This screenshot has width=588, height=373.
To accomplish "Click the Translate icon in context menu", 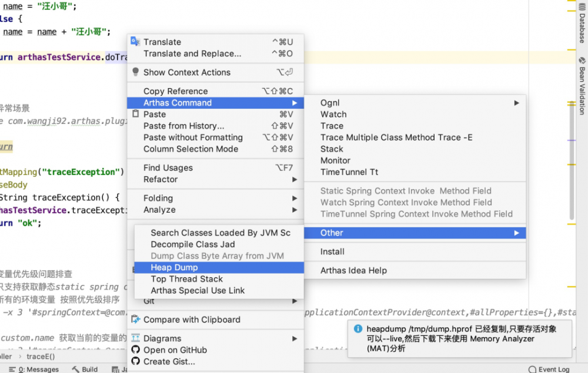I will (135, 42).
